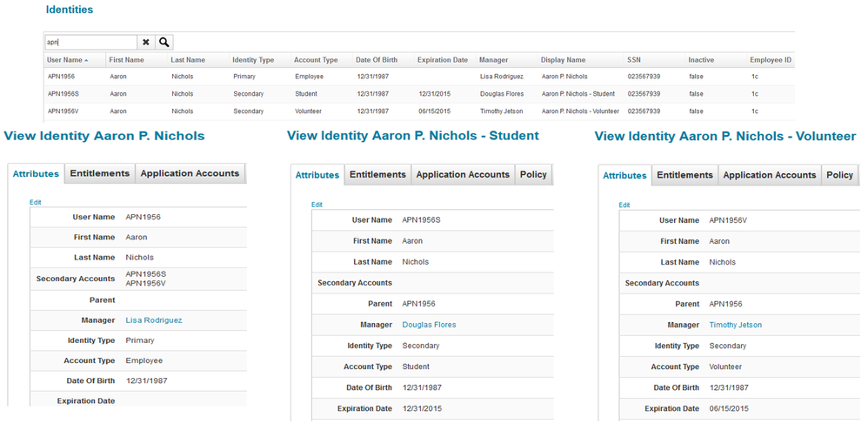Click the magnifier search icon
868x424 pixels.
(164, 42)
